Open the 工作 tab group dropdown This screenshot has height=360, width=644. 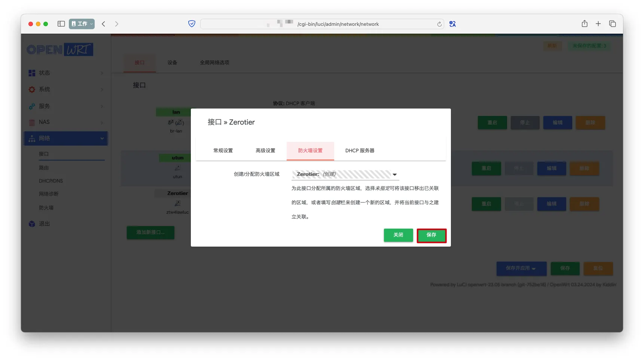82,24
